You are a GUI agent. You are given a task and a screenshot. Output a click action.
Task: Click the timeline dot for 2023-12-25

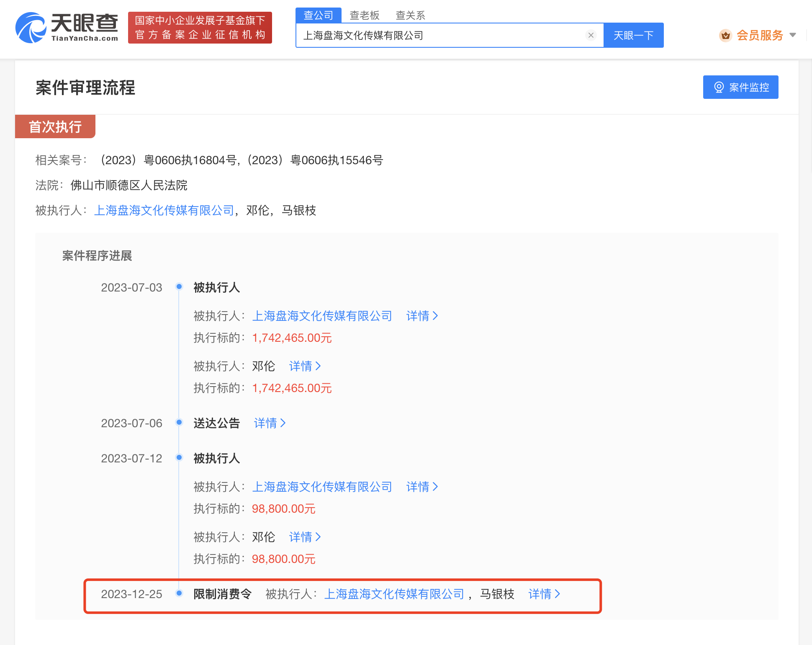click(180, 593)
